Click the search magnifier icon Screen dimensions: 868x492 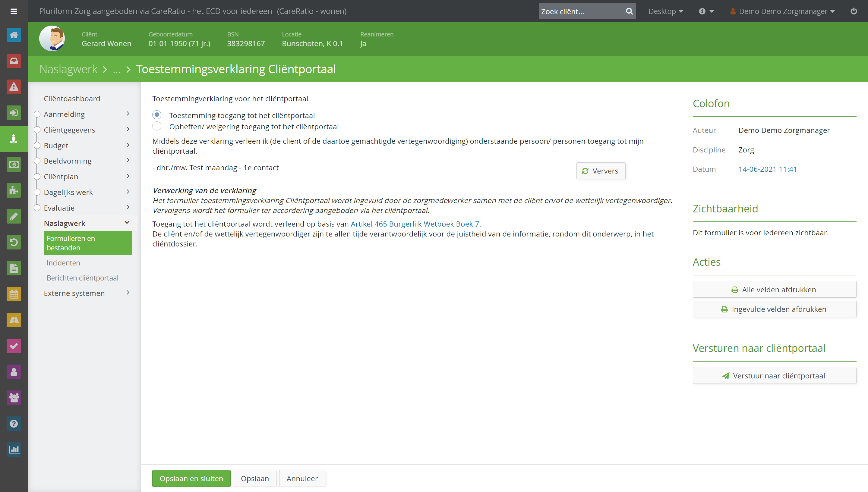click(x=629, y=11)
